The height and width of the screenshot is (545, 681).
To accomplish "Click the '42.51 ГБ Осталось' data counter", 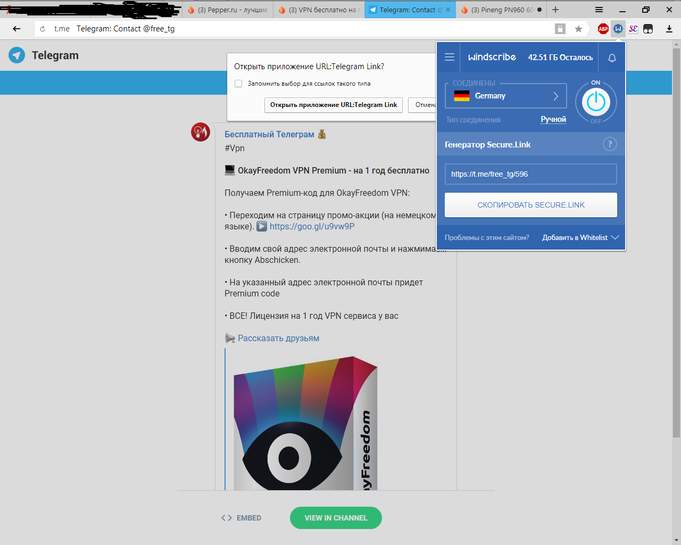I will pos(560,57).
